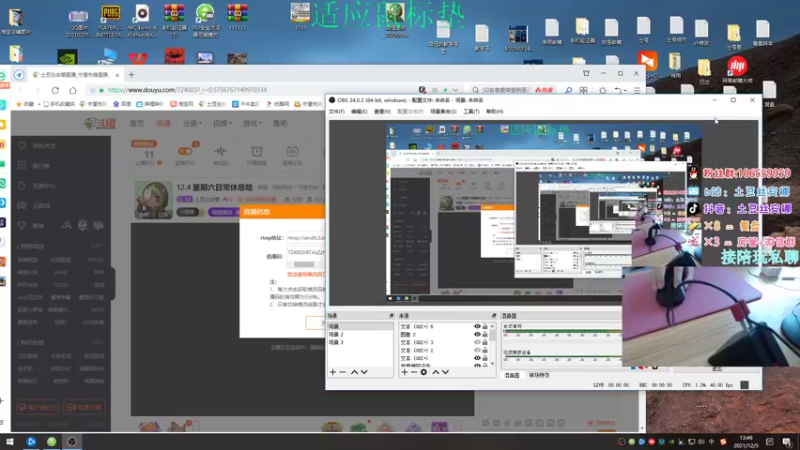Viewport: 800px width, 450px height.
Task: Open OBS 帮助(H) menu
Action: tap(494, 112)
